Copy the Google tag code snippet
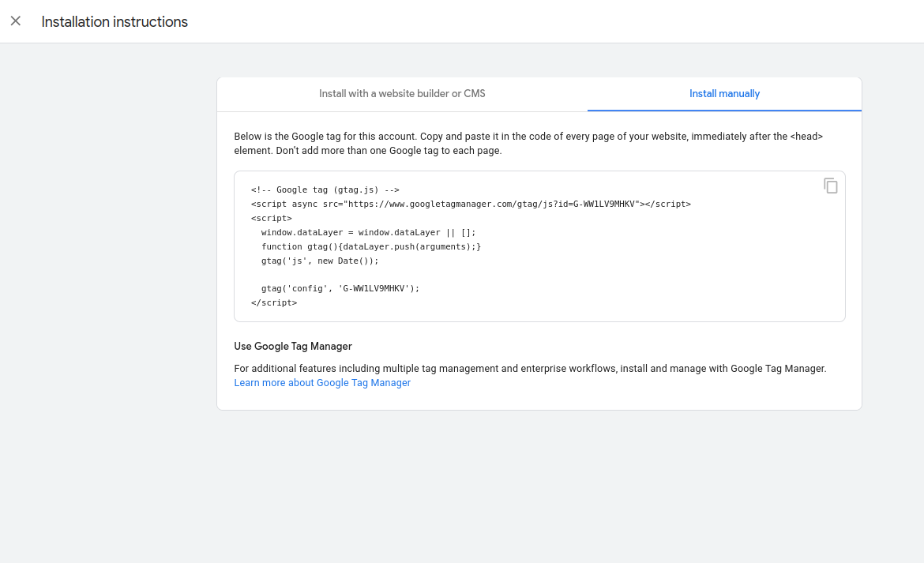924x563 pixels. (x=830, y=186)
